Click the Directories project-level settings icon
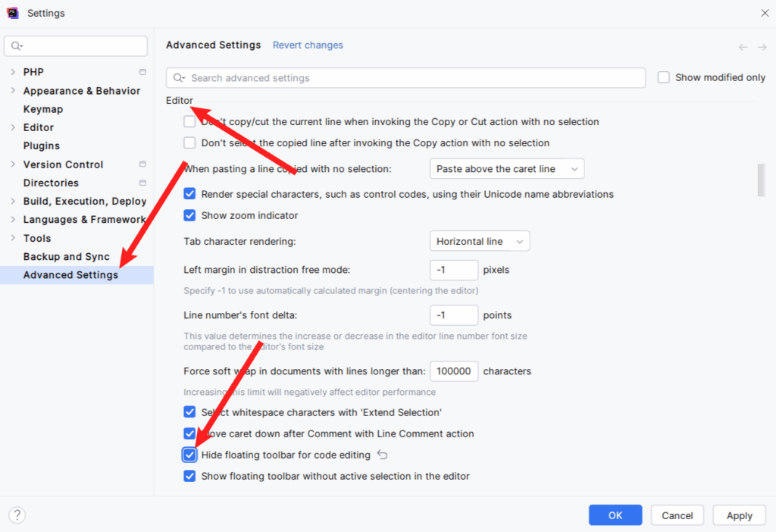 click(x=142, y=183)
